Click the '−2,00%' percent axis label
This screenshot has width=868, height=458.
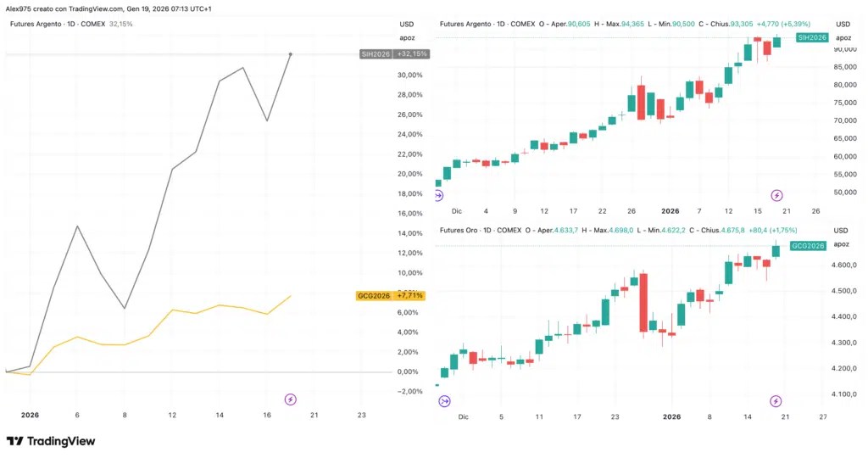pyautogui.click(x=410, y=392)
